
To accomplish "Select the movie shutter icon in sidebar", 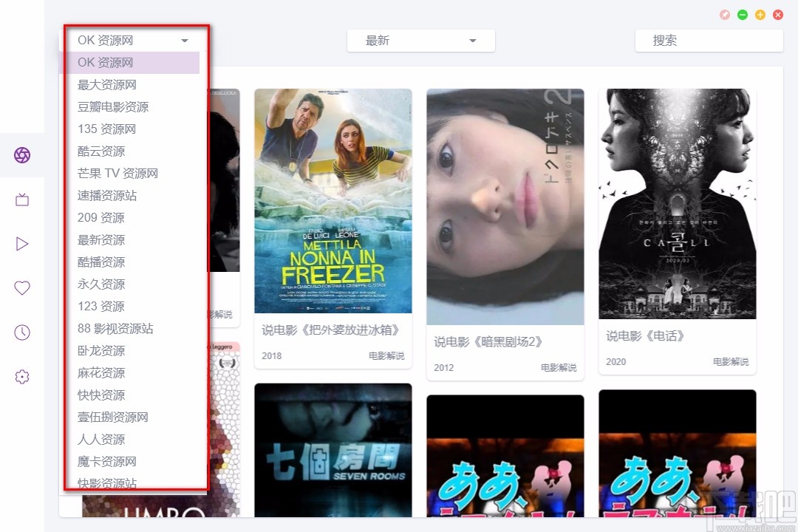I will coord(22,155).
